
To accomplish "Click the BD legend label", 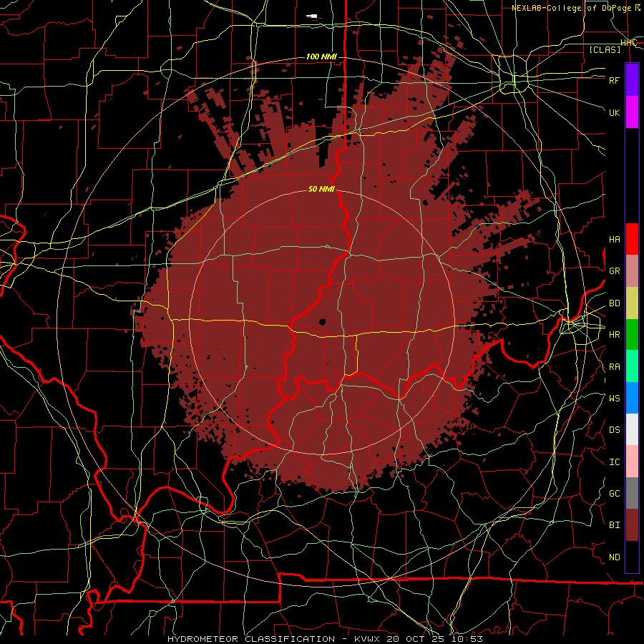I will 614,303.
